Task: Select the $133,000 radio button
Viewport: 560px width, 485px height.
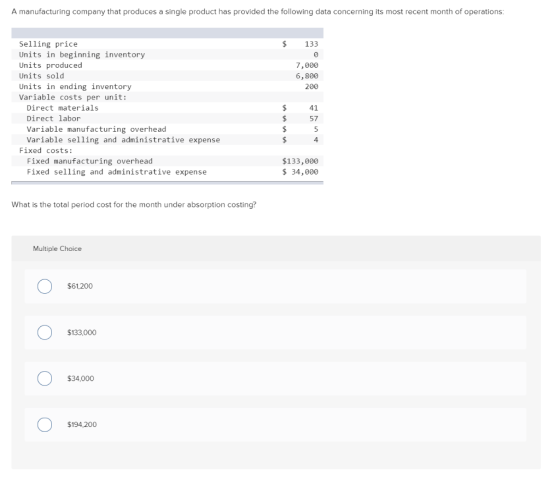Action: pyautogui.click(x=44, y=332)
